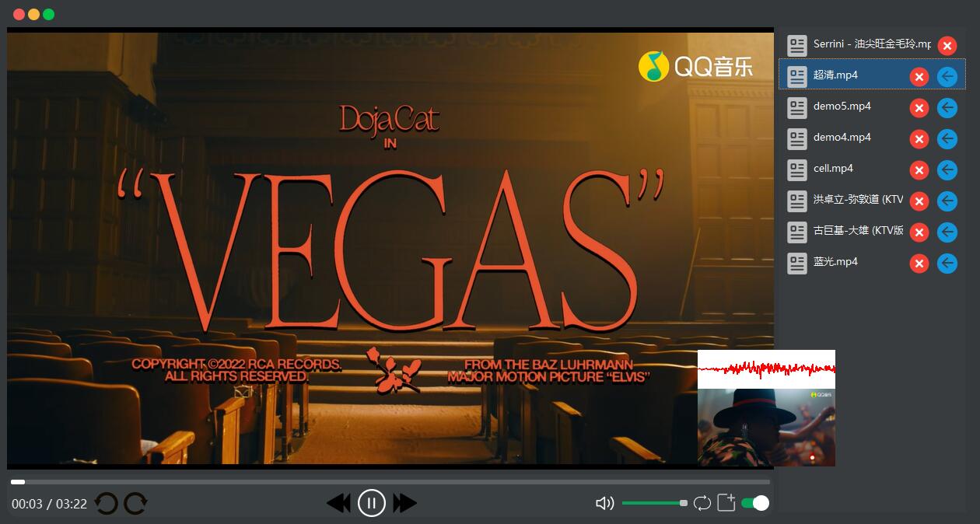This screenshot has width=980, height=524.
Task: Click the red audio waveform display
Action: 766,369
